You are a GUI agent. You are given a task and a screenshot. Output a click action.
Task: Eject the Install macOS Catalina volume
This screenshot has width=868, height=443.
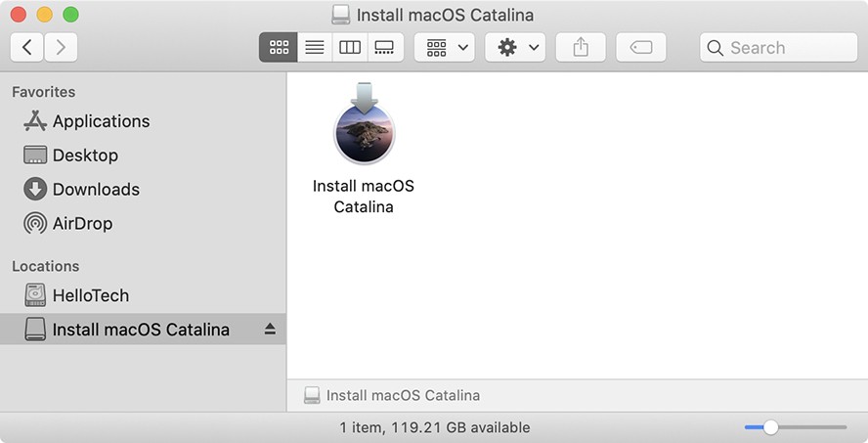[270, 330]
